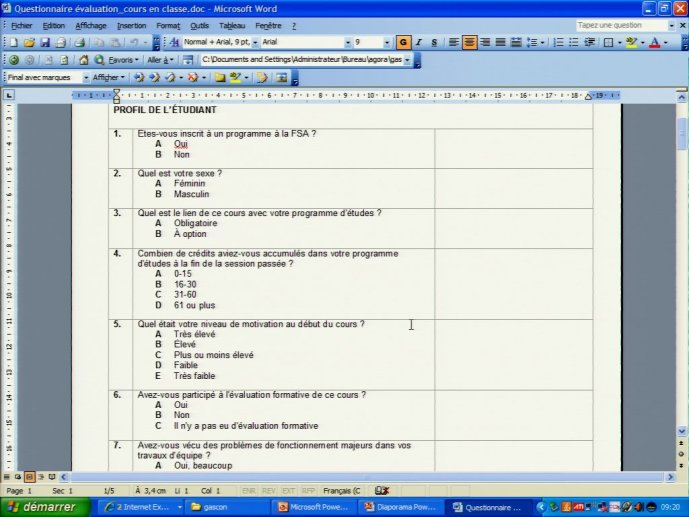Refresh the current page in Web toolbar

coord(64,60)
